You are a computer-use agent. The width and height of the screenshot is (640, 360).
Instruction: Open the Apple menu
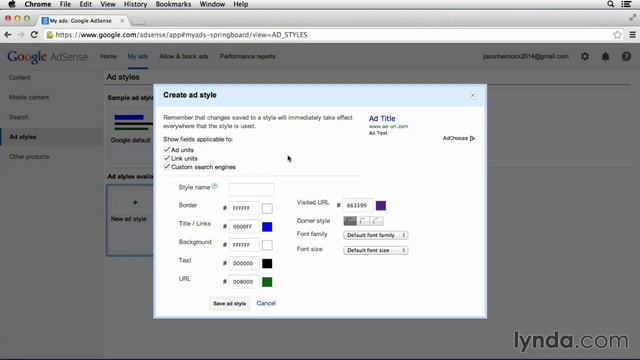[x=12, y=4]
